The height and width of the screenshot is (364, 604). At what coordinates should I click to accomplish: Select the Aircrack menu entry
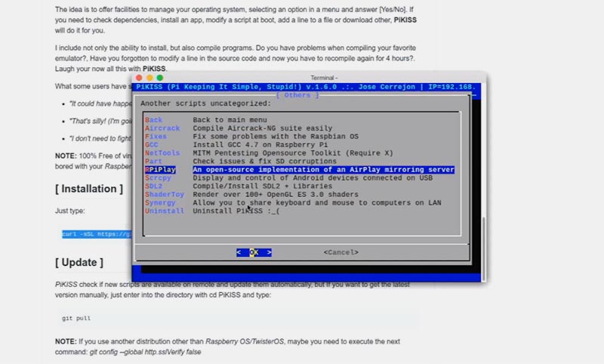point(162,128)
